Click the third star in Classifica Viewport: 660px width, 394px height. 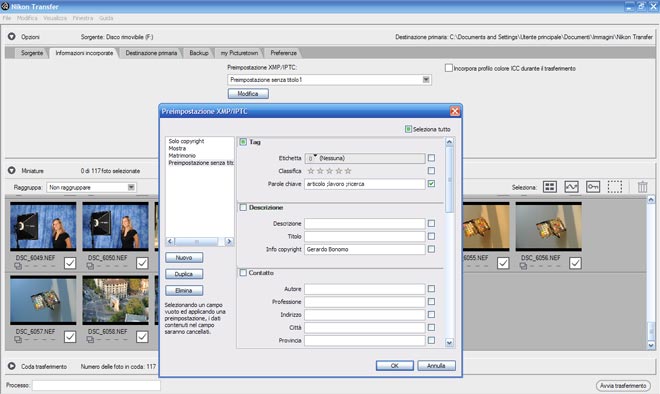(x=330, y=171)
